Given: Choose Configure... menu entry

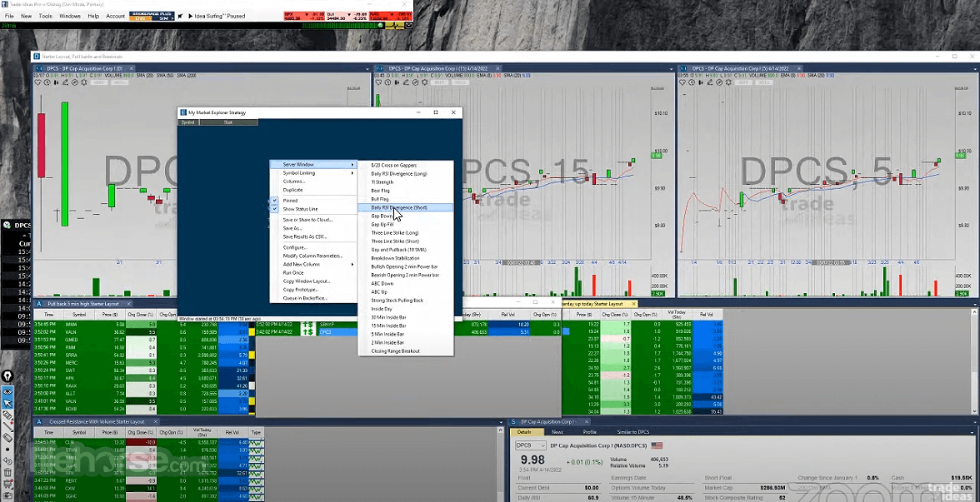Looking at the screenshot, I should (x=312, y=247).
